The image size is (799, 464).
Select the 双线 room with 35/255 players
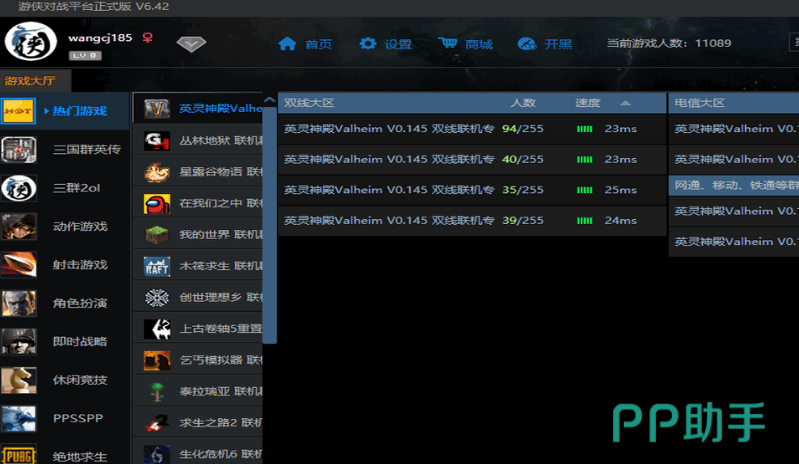click(472, 190)
